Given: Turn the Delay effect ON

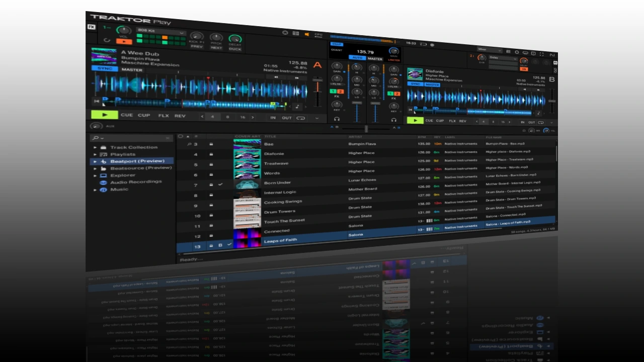Looking at the screenshot, I should click(524, 69).
